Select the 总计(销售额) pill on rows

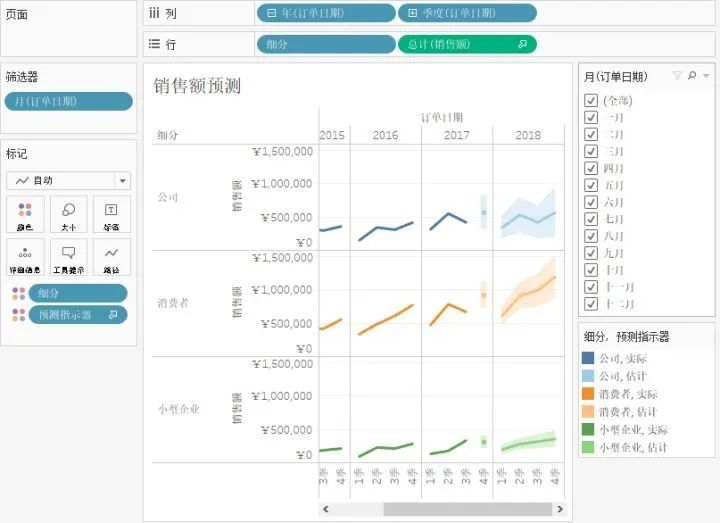coord(467,44)
